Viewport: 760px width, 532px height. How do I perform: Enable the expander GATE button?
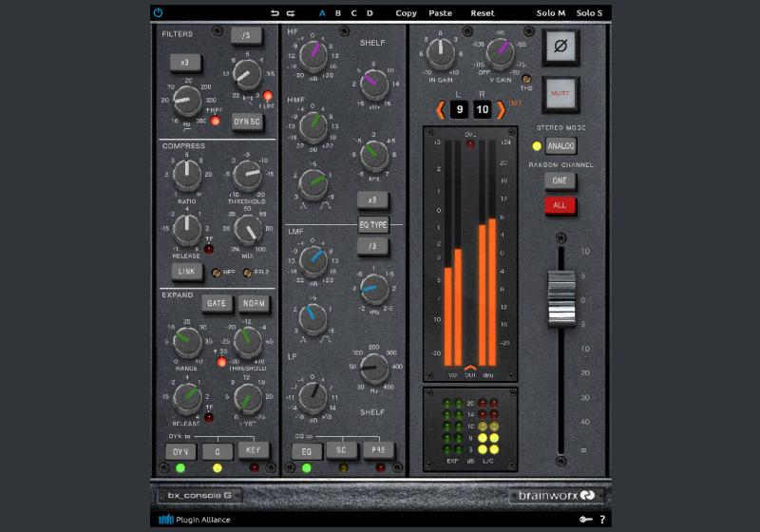pyautogui.click(x=217, y=303)
